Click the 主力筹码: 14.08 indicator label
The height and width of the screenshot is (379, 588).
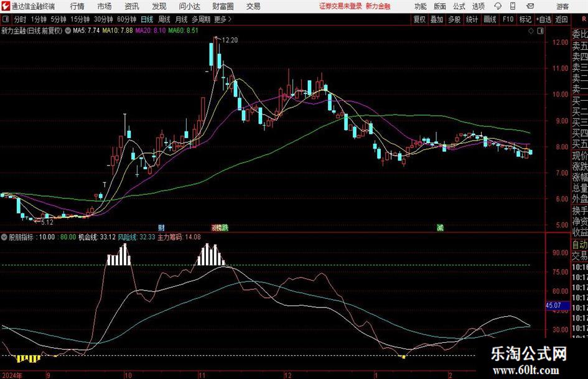179,237
